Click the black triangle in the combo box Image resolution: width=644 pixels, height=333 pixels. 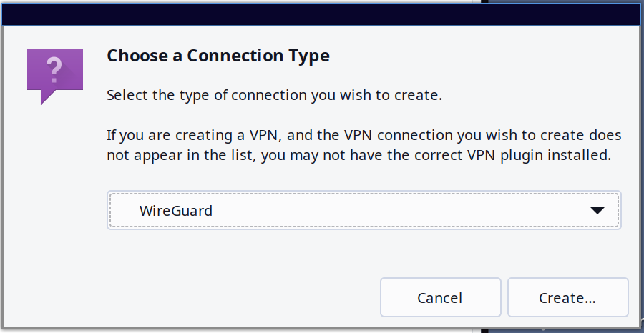coord(597,211)
